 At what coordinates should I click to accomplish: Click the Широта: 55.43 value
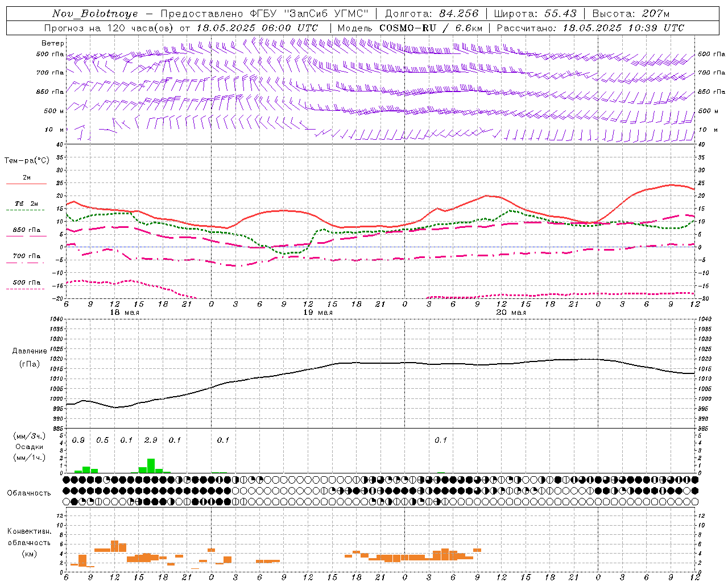coord(535,14)
